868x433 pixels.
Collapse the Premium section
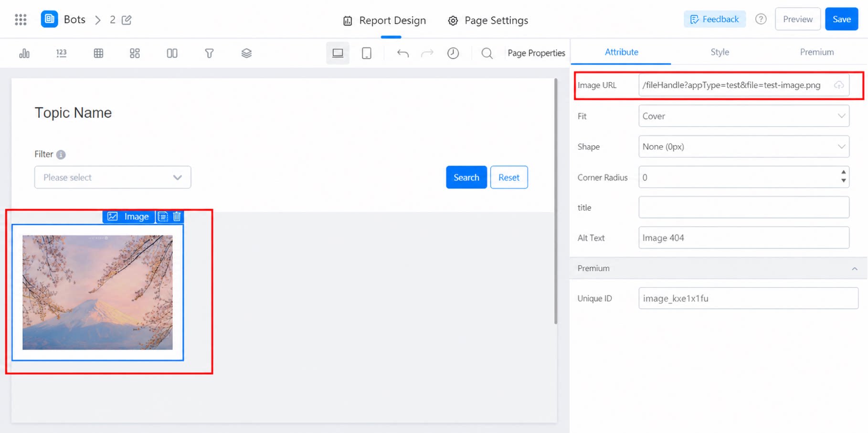855,269
